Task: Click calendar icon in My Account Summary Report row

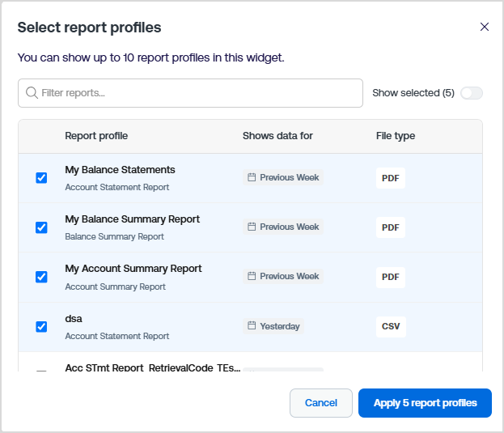Action: pos(252,276)
